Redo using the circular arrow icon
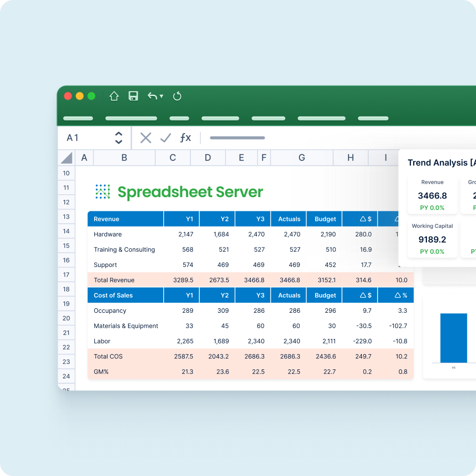This screenshot has width=476, height=476. [177, 96]
